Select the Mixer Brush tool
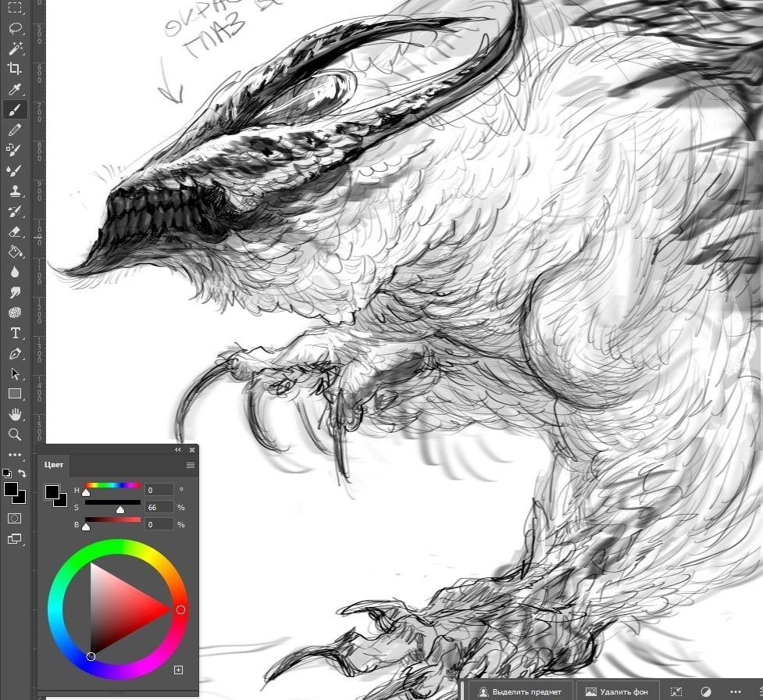763x700 pixels. 15,170
